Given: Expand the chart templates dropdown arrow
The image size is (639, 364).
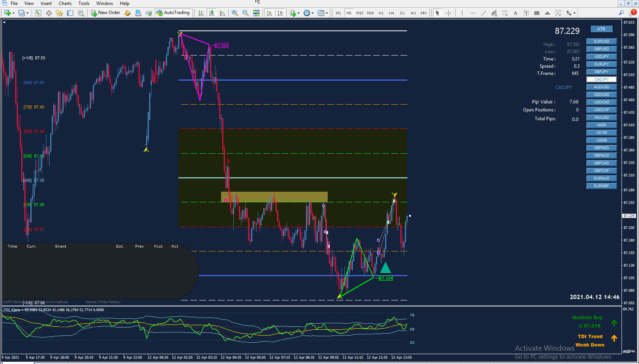Looking at the screenshot, I should click(x=327, y=13).
